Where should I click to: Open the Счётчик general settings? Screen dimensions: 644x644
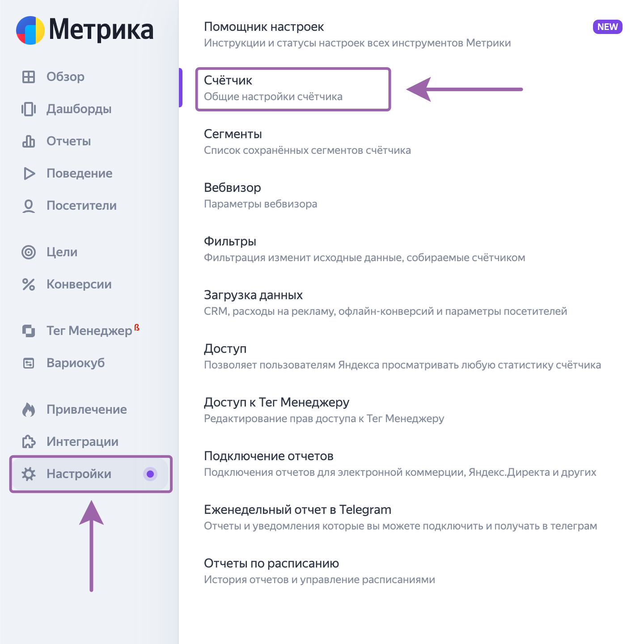tap(228, 81)
